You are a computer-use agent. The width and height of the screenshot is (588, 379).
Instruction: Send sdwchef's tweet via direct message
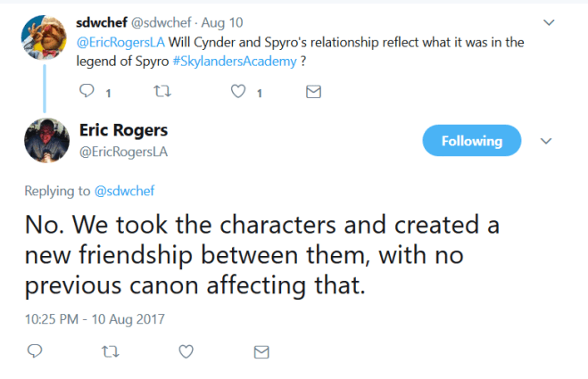click(x=312, y=92)
